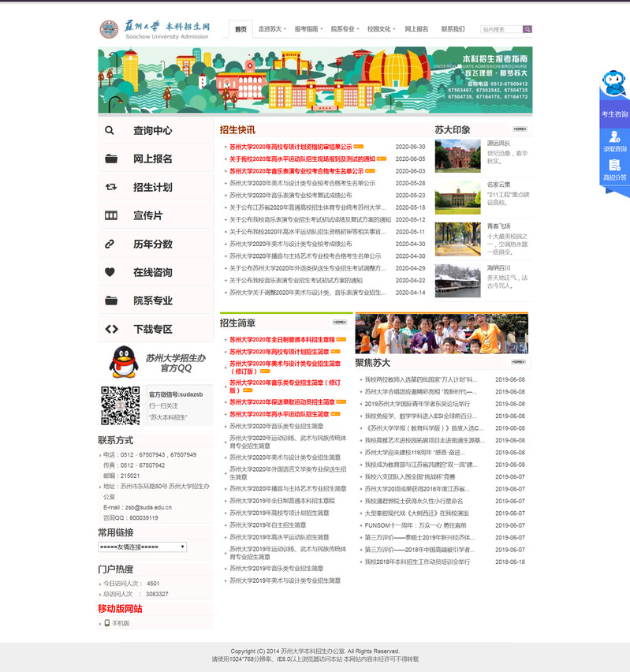The image size is (630, 672).
Task: Expand the 校园文化 navigation dropdown
Action: tap(381, 29)
